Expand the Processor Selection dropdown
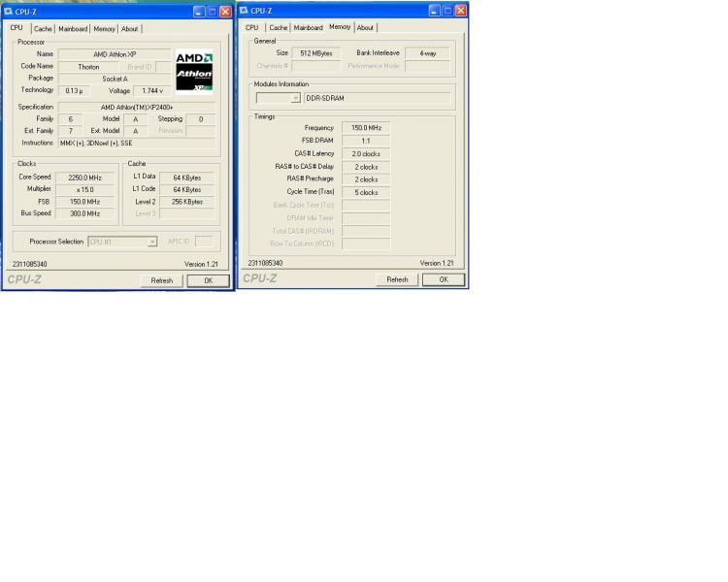Viewport: 728px width, 582px height. [x=151, y=242]
